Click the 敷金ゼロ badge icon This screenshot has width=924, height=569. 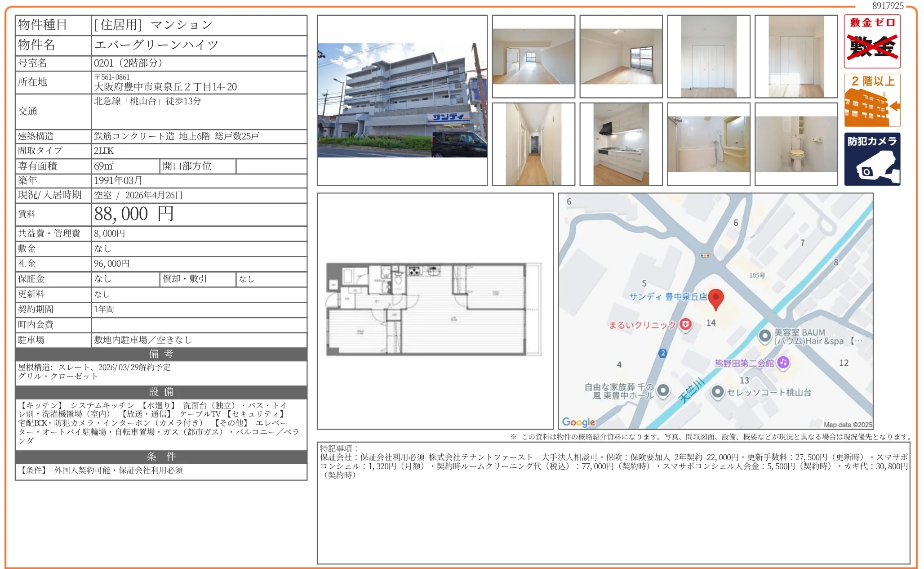click(x=871, y=41)
